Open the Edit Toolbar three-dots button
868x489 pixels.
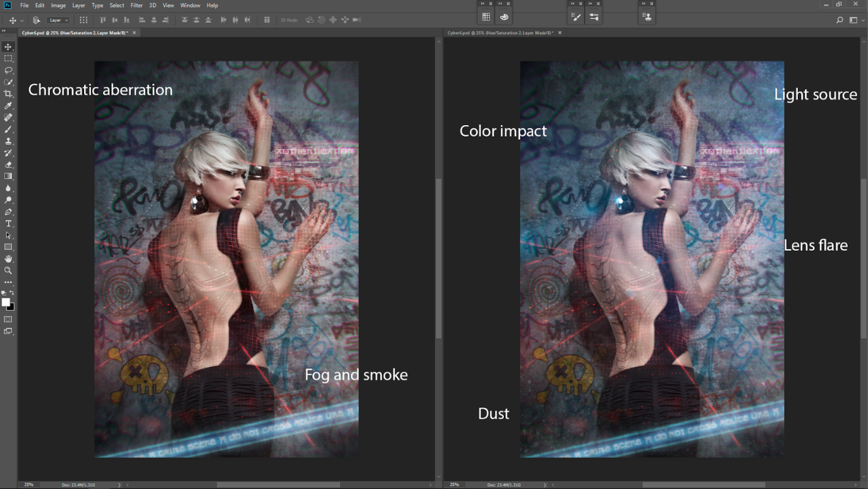tap(8, 282)
